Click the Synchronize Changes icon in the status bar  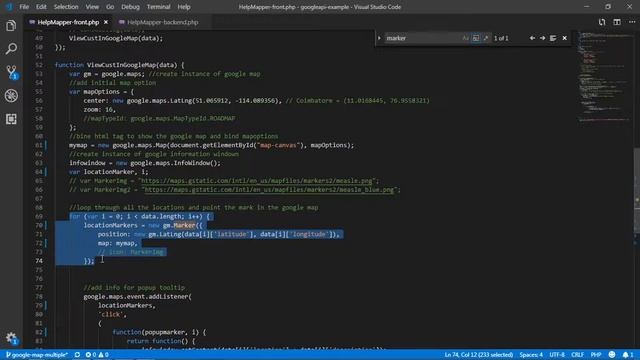click(x=77, y=355)
